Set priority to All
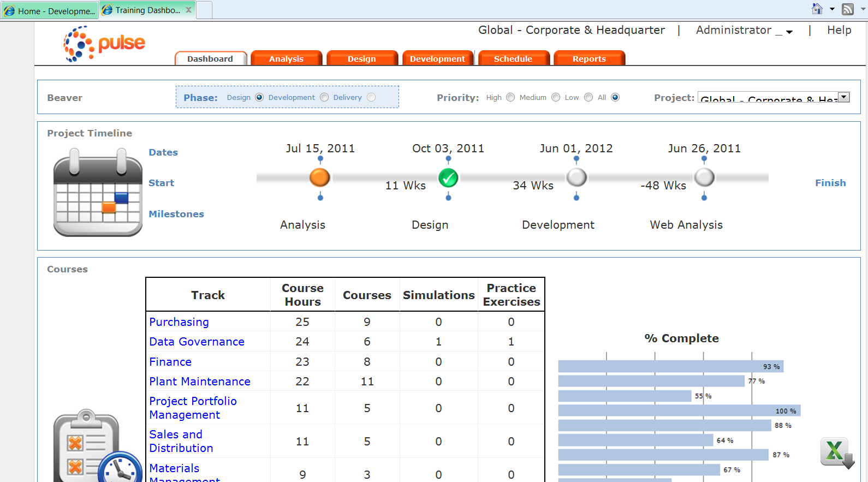 [x=615, y=97]
